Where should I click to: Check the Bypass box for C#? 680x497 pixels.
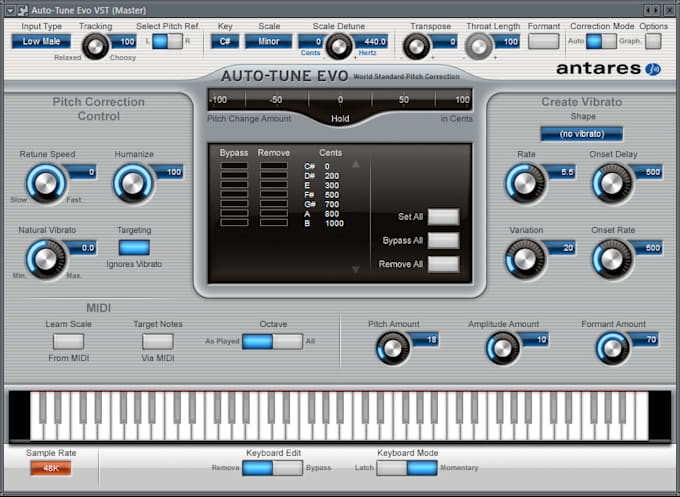click(234, 166)
